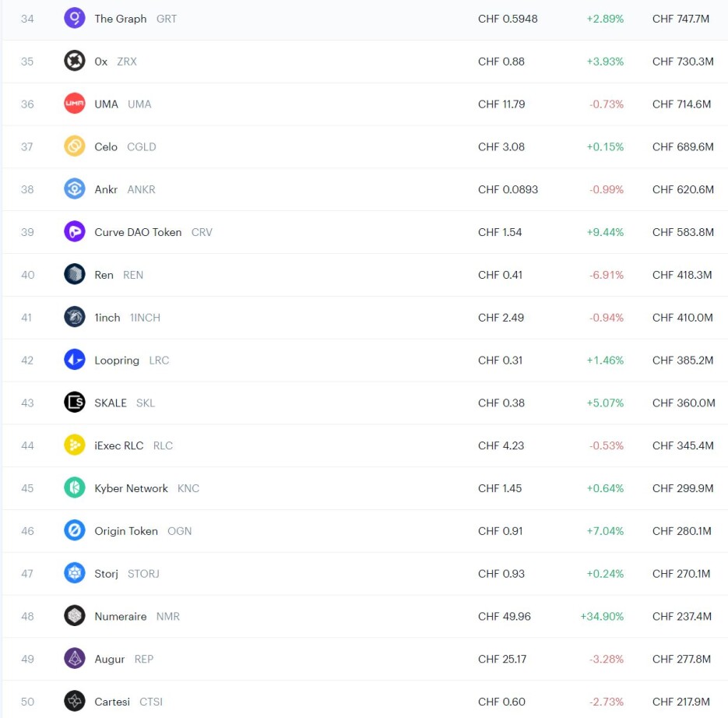Image resolution: width=728 pixels, height=718 pixels.
Task: Click the yellow iExec RLC icon
Action: click(x=74, y=445)
